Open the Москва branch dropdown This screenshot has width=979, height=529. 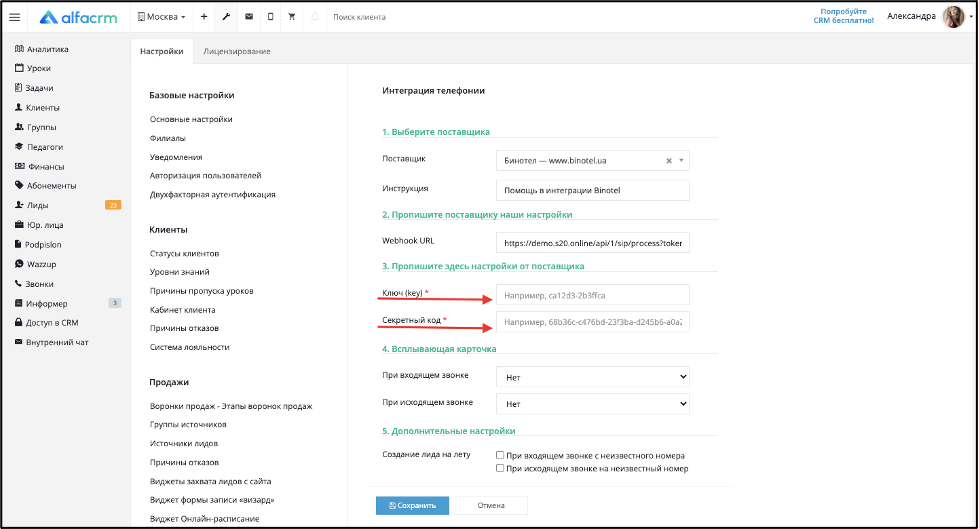tap(162, 17)
